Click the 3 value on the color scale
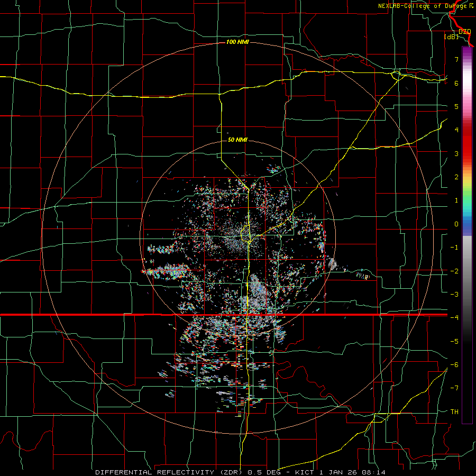The image size is (476, 476). [456, 153]
